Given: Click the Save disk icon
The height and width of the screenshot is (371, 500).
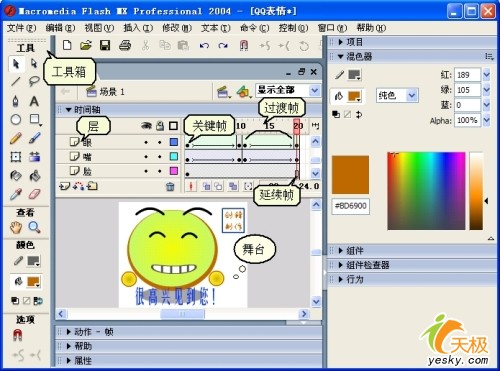Looking at the screenshot, I should click(x=105, y=45).
